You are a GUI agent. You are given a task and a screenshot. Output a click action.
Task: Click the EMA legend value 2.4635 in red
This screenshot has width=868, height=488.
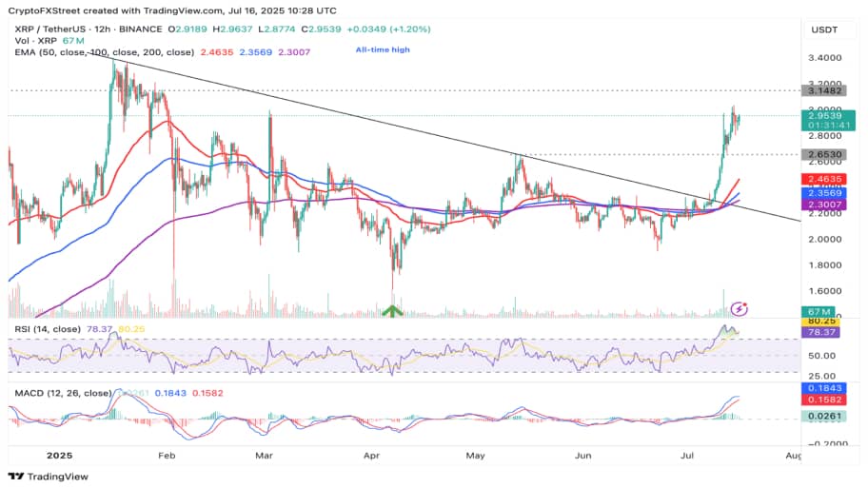point(216,52)
